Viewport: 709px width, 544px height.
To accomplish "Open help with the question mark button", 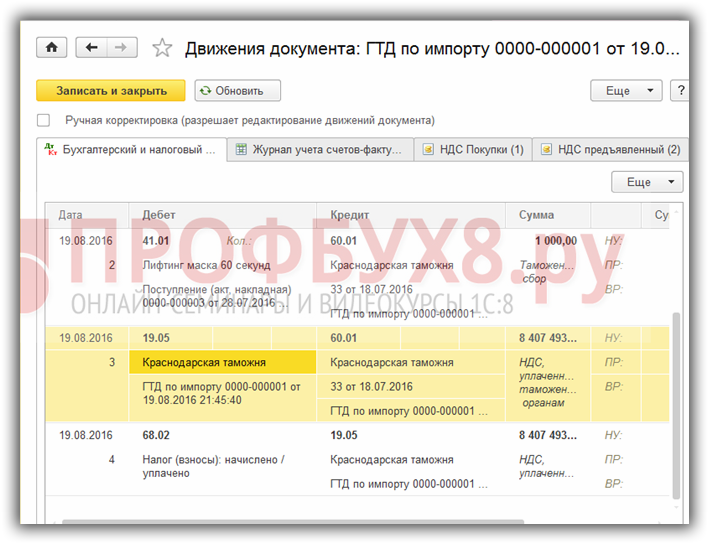I will pos(680,91).
